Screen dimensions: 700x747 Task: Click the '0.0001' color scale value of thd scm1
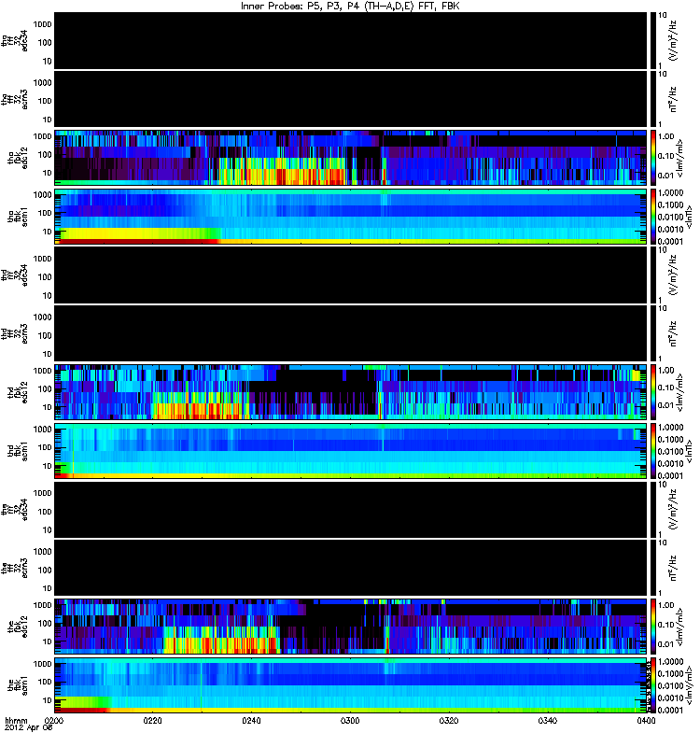coord(670,475)
